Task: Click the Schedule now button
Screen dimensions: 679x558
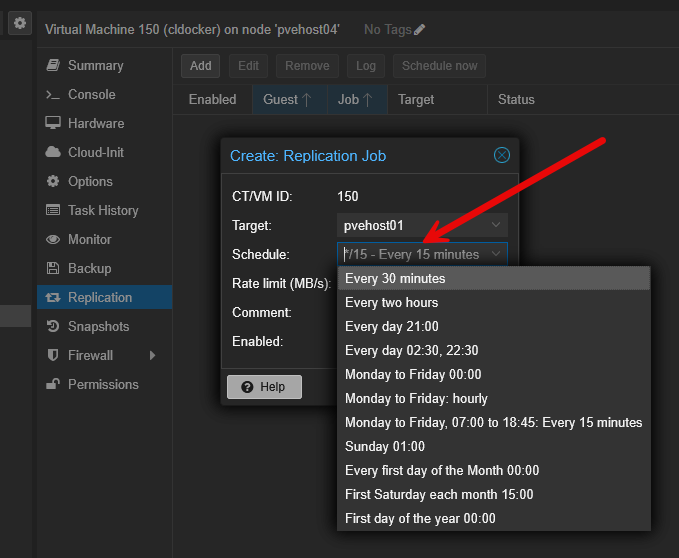Action: tap(439, 66)
